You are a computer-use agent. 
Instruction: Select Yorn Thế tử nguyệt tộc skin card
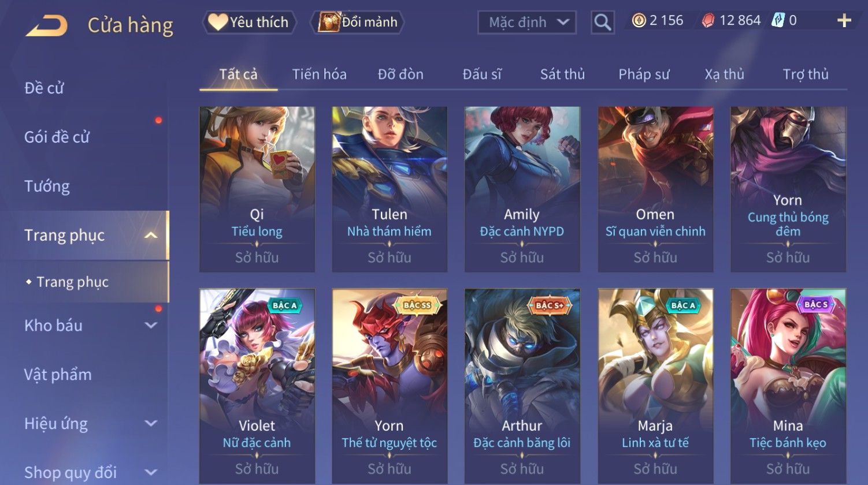390,386
